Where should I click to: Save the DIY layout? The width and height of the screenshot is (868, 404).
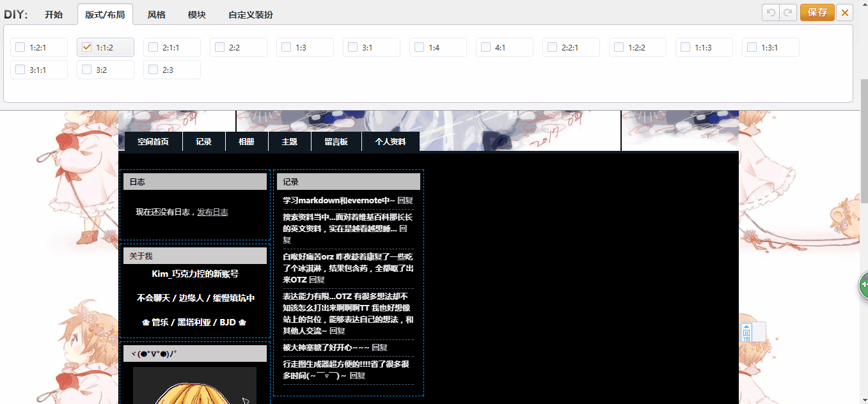pos(817,12)
